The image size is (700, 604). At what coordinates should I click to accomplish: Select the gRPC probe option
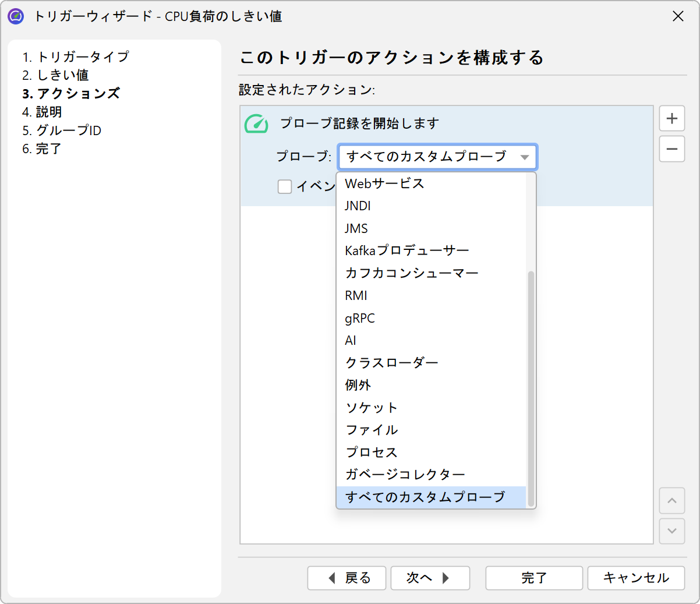(x=360, y=318)
